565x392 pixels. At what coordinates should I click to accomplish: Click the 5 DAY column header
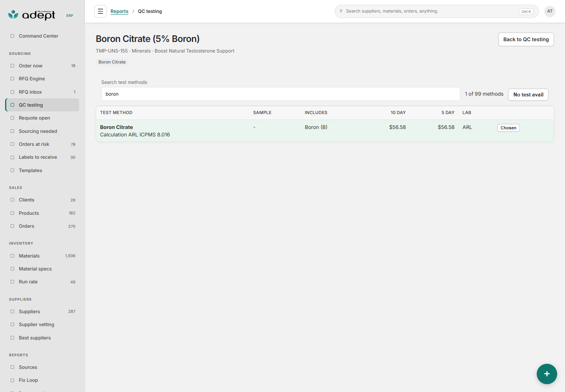[x=448, y=113]
